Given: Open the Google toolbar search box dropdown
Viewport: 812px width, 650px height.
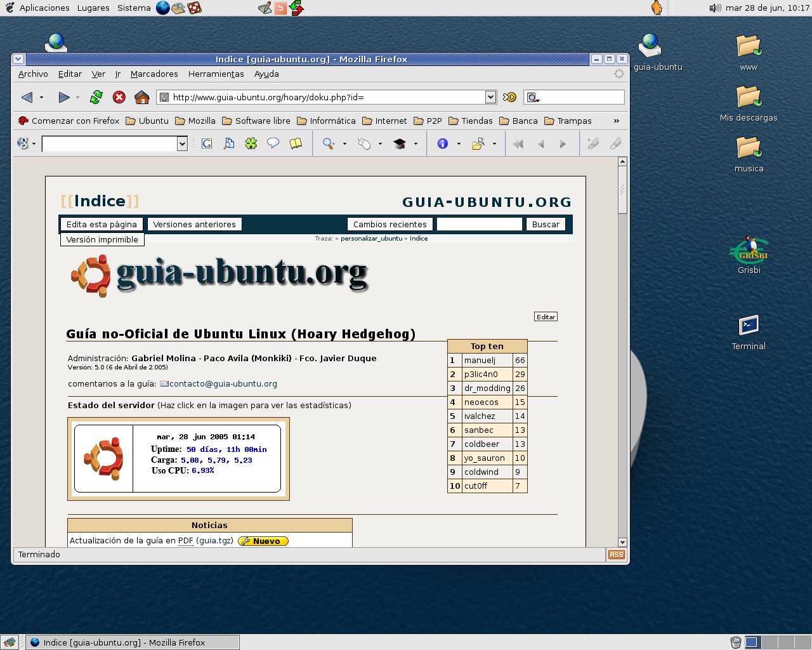Looking at the screenshot, I should (182, 143).
